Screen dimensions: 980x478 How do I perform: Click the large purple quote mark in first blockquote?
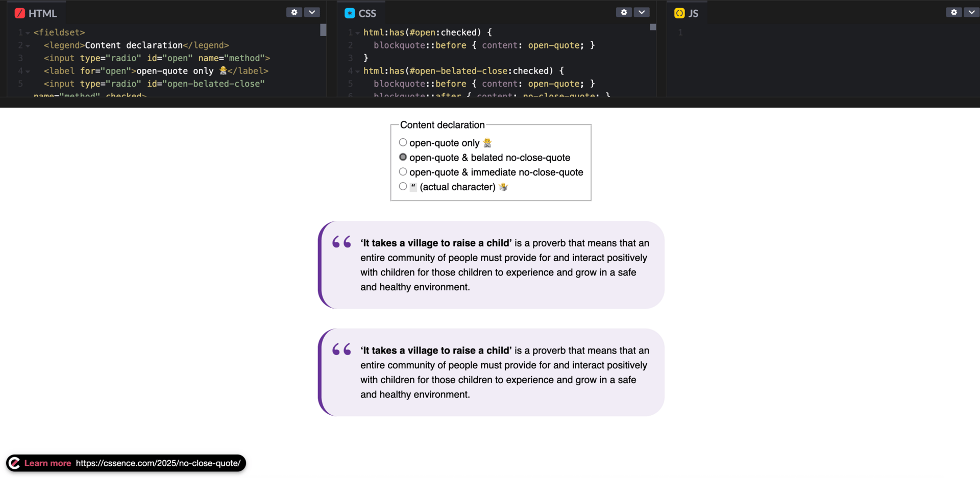coord(341,242)
